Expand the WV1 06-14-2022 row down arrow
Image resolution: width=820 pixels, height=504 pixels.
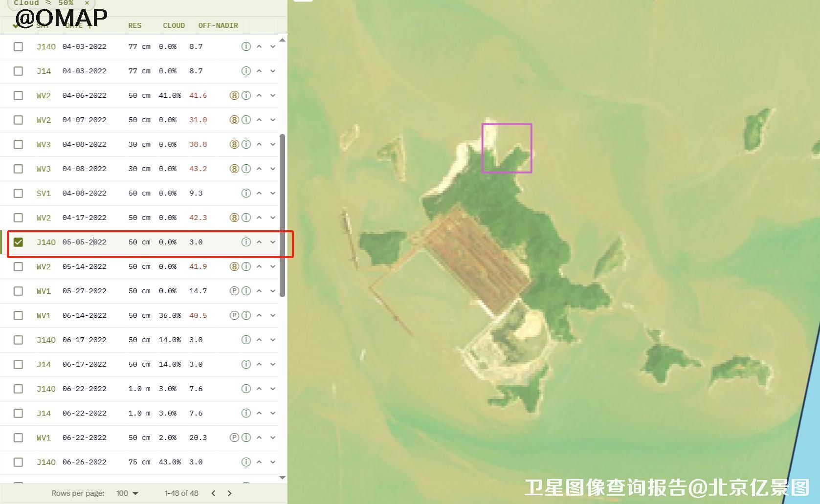click(273, 315)
